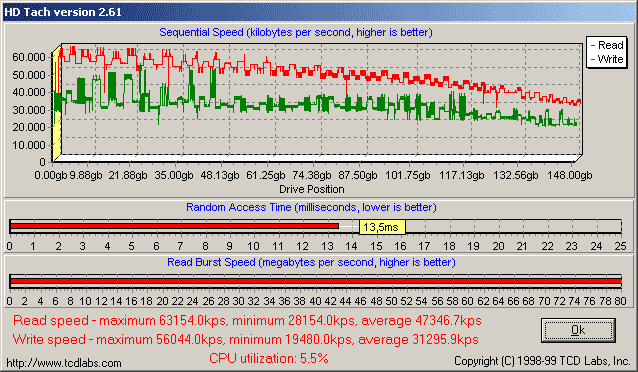
Task: Click the 40.000 y-axis label
Action: coord(28,92)
